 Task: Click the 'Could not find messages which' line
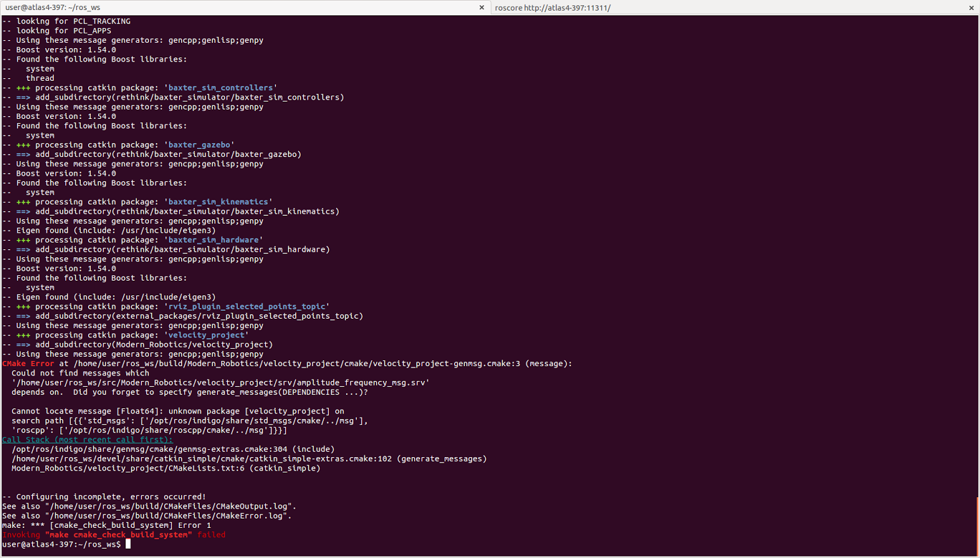point(80,374)
